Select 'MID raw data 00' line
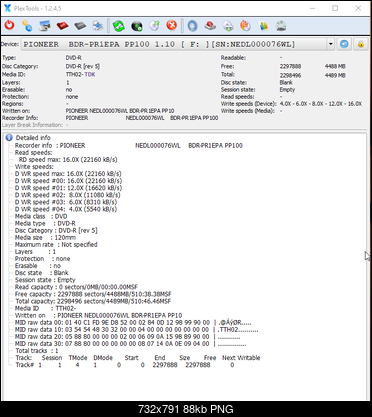This screenshot has width=372, height=417. coord(133,323)
